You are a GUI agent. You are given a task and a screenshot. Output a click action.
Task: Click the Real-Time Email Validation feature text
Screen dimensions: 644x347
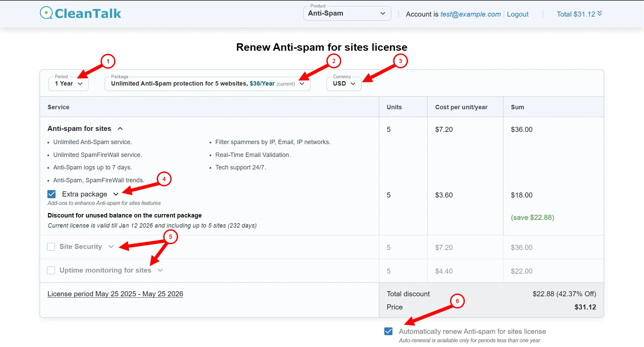(253, 155)
